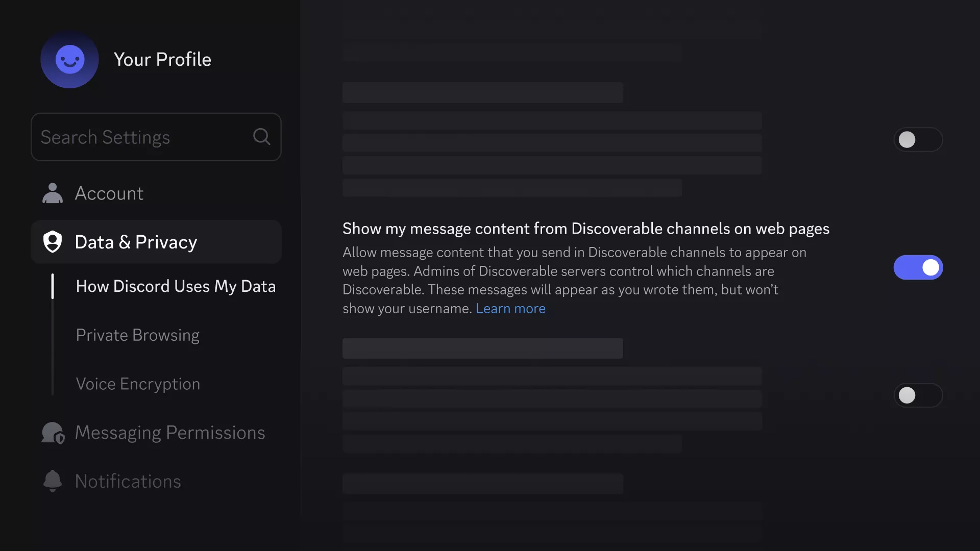
Task: Focus the Search Settings input field
Action: point(156,137)
